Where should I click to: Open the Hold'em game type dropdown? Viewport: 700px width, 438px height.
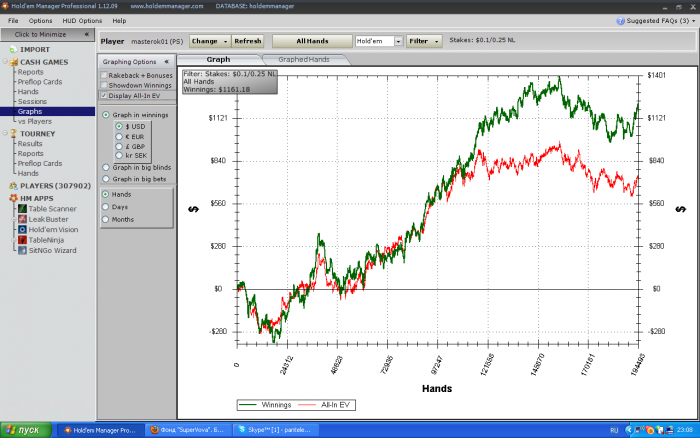tap(398, 42)
